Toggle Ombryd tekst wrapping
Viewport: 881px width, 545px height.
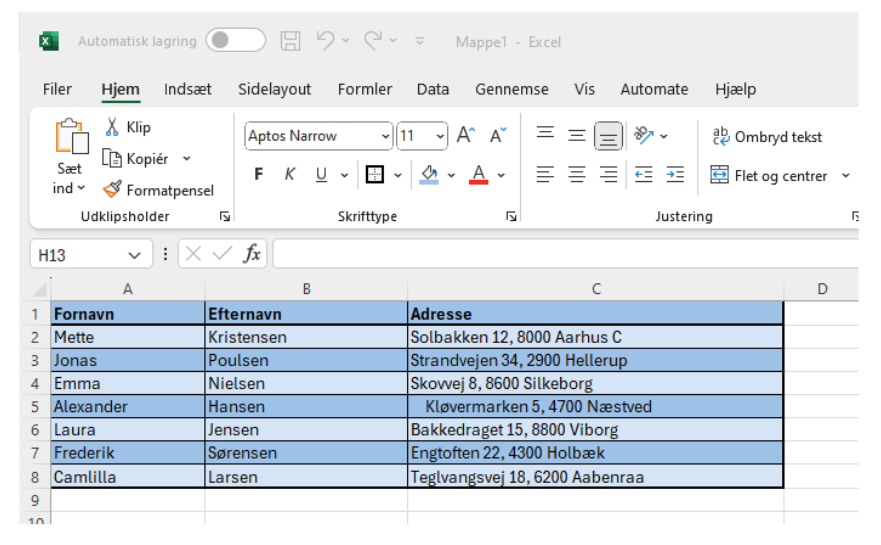(x=767, y=137)
